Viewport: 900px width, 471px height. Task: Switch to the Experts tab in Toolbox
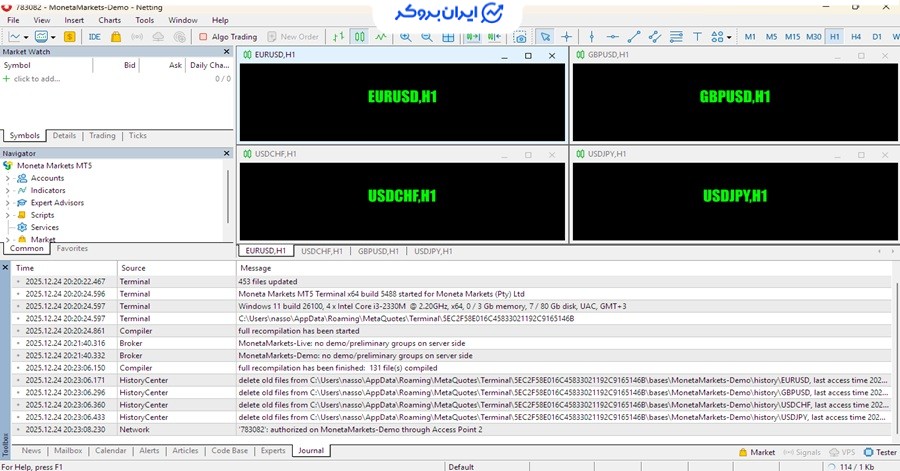tap(272, 451)
